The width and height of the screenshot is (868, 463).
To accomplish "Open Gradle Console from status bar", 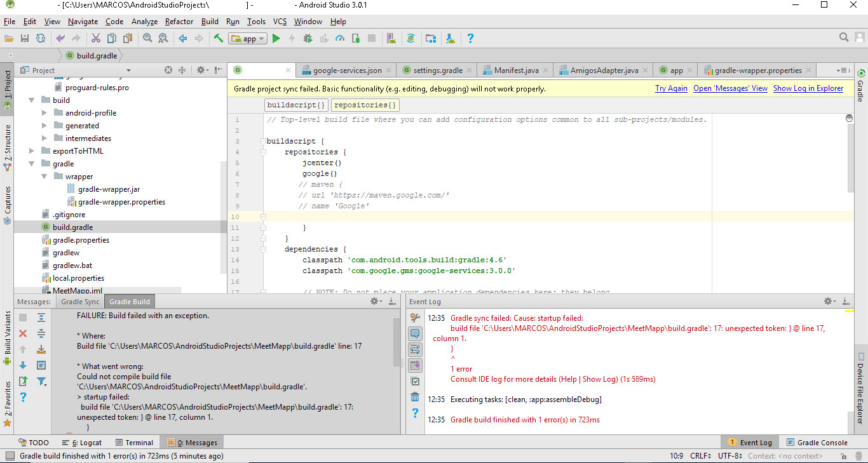I will [817, 443].
